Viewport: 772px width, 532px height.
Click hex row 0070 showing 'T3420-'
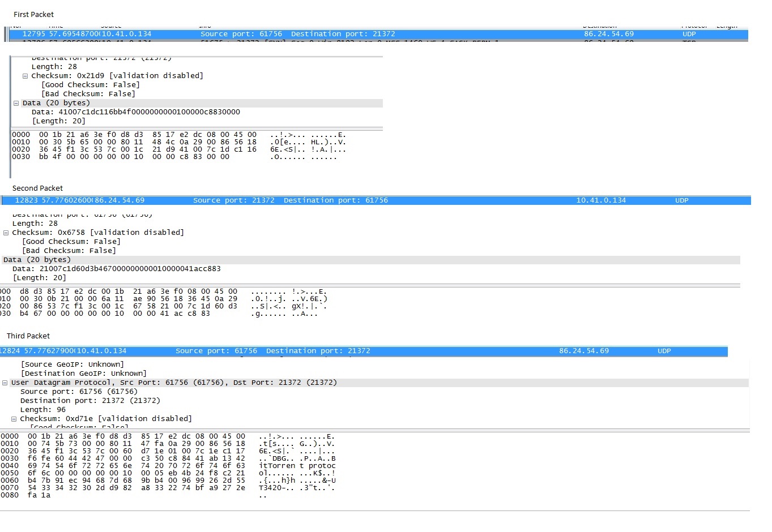click(x=168, y=488)
